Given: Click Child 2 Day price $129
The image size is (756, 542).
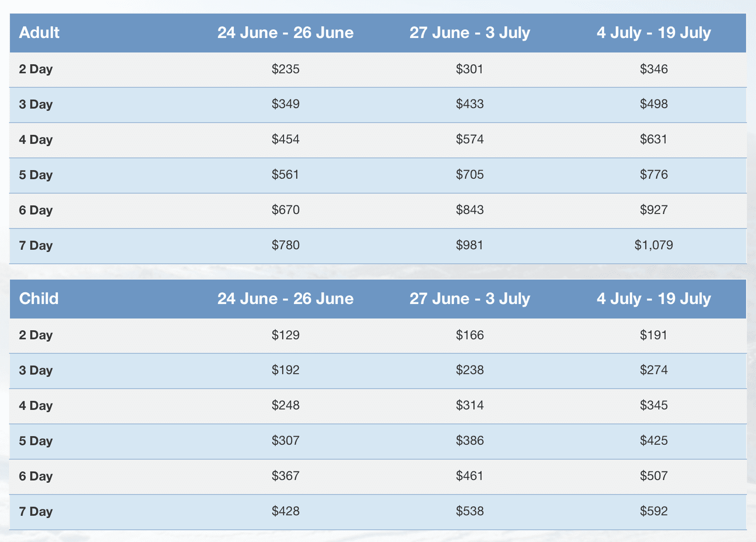Looking at the screenshot, I should point(286,335).
